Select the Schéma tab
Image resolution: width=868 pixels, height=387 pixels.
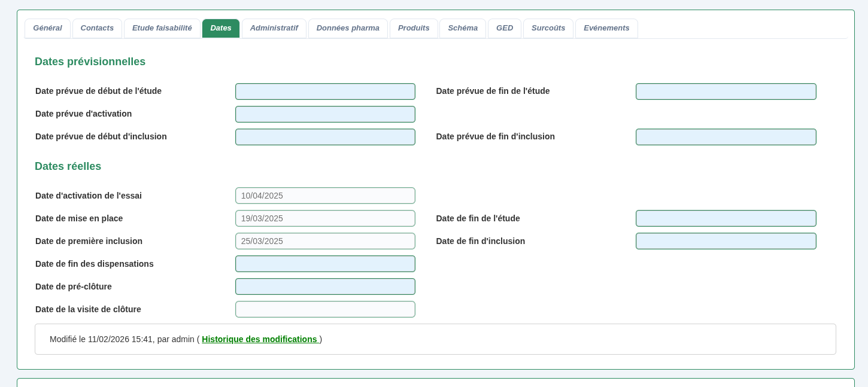462,28
